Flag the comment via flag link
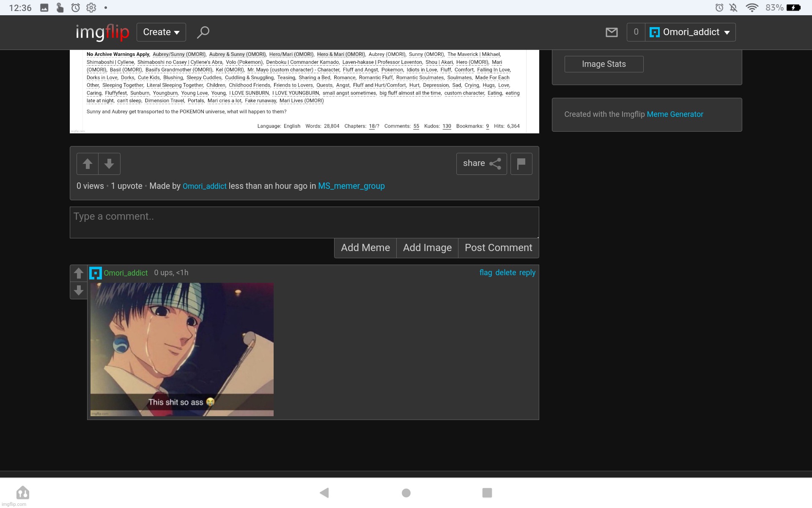This screenshot has height=508, width=812. 486,273
